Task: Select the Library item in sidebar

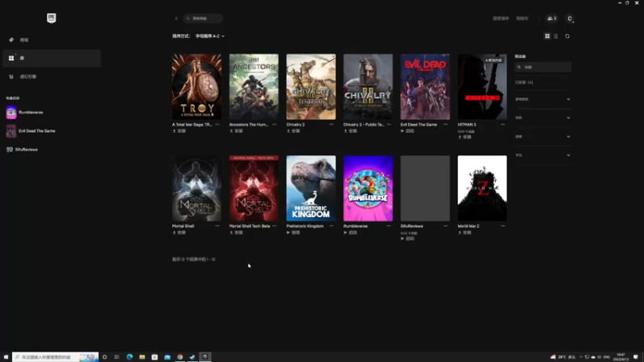Action: [52, 58]
